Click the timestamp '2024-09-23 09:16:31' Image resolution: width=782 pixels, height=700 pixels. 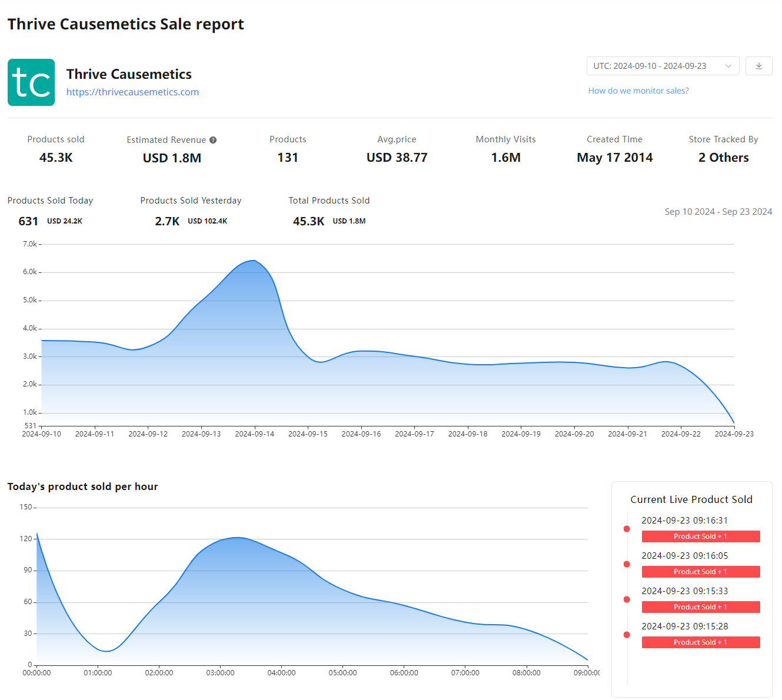tap(684, 521)
